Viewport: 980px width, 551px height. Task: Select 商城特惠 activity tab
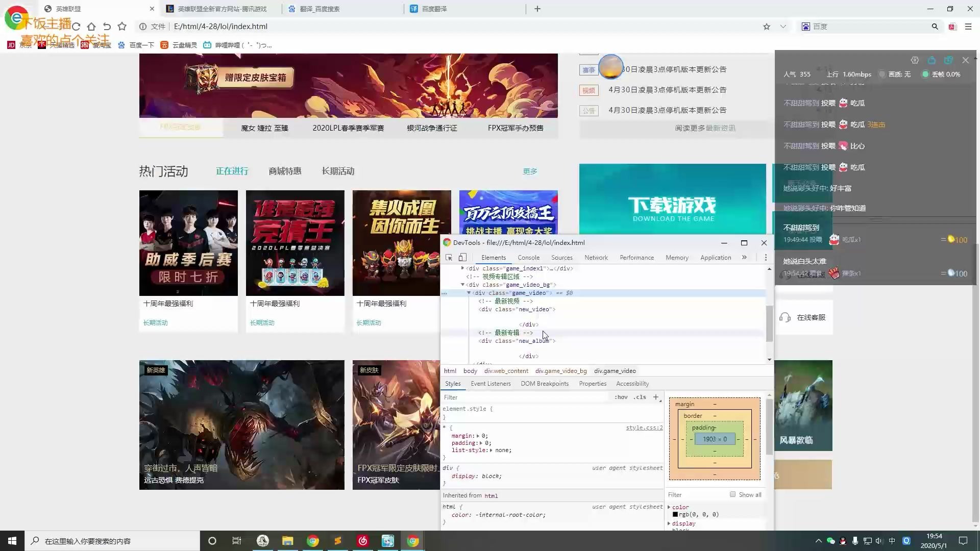(x=285, y=171)
